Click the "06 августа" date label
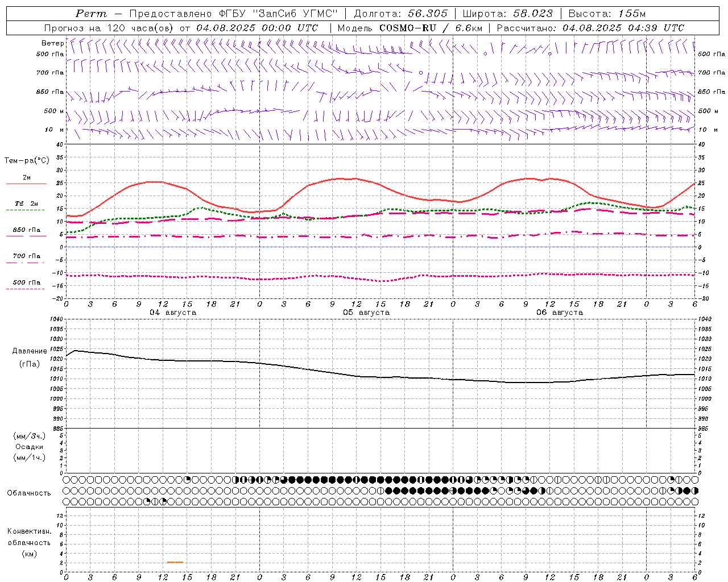The width and height of the screenshot is (728, 582). click(x=560, y=313)
